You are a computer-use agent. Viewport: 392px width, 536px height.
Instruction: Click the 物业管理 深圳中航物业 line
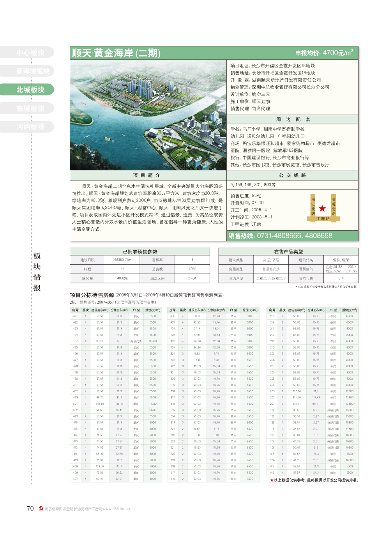(280, 87)
